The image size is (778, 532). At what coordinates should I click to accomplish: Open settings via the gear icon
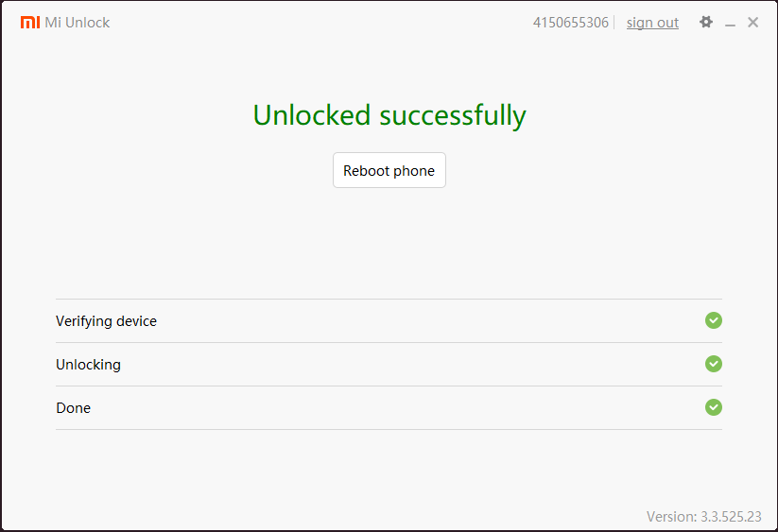pyautogui.click(x=706, y=22)
